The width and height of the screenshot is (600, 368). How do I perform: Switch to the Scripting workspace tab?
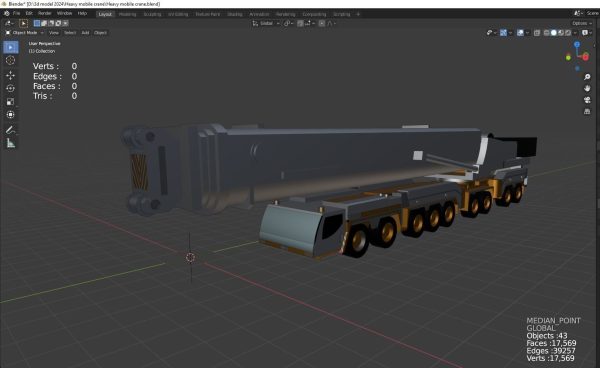tap(342, 14)
